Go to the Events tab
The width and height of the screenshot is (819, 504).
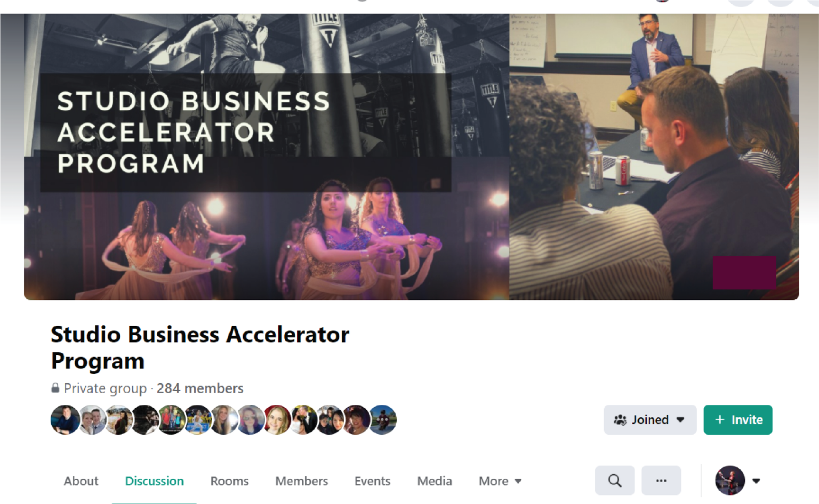click(372, 481)
